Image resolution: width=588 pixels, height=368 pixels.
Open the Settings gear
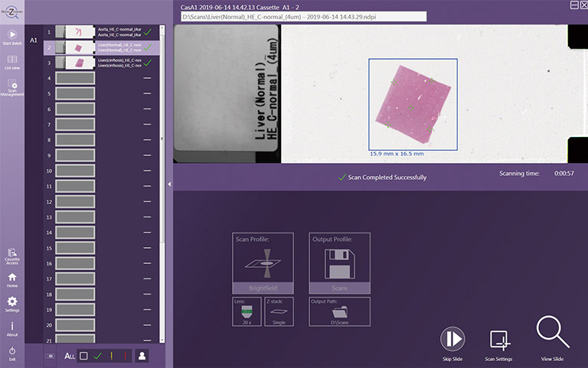[12, 302]
